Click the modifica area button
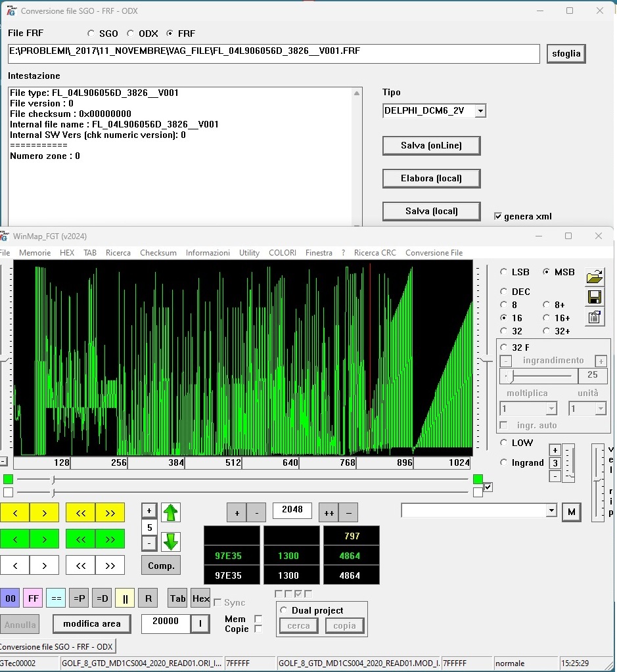Screen dimensions: 617x672 coord(92,623)
